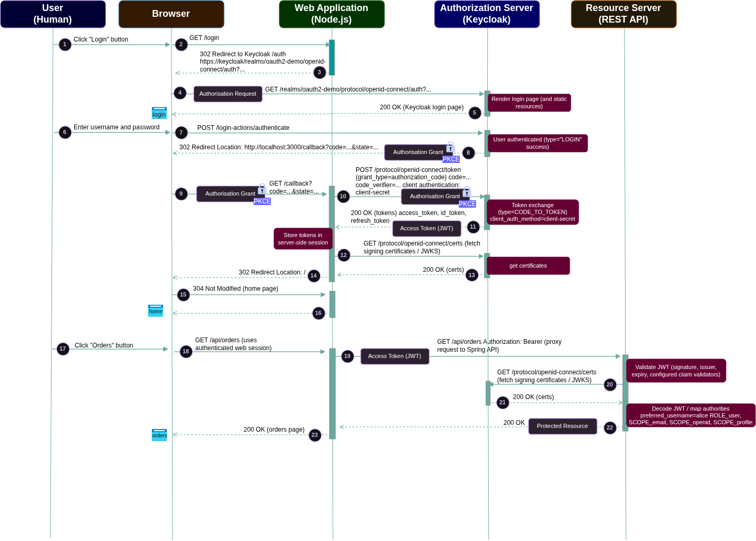Click the padlock on step 9 Authorisation Grant
The width and height of the screenshot is (756, 541).
262,189
